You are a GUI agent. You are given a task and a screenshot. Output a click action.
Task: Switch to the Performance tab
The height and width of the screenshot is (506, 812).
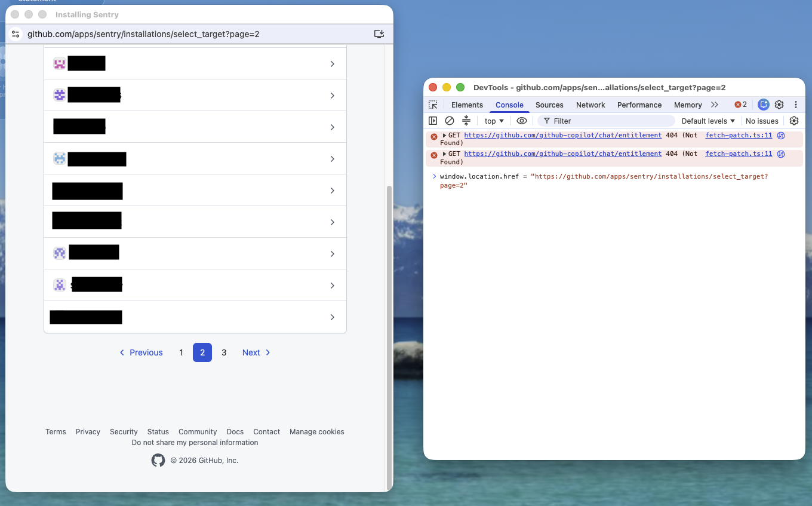[639, 105]
